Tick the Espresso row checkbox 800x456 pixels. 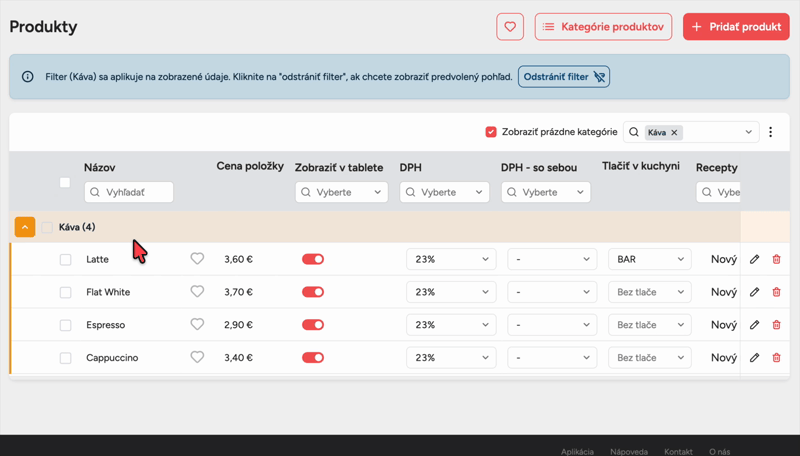click(65, 325)
